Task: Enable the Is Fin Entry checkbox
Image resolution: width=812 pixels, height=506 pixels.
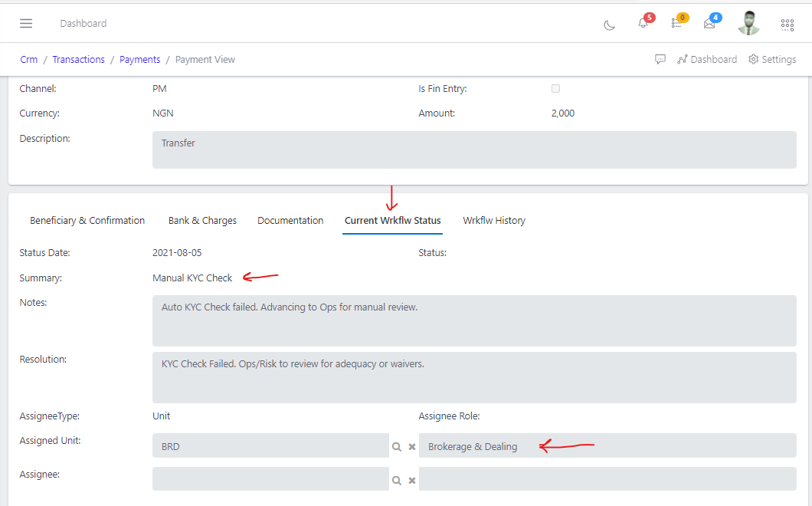Action: coord(555,88)
